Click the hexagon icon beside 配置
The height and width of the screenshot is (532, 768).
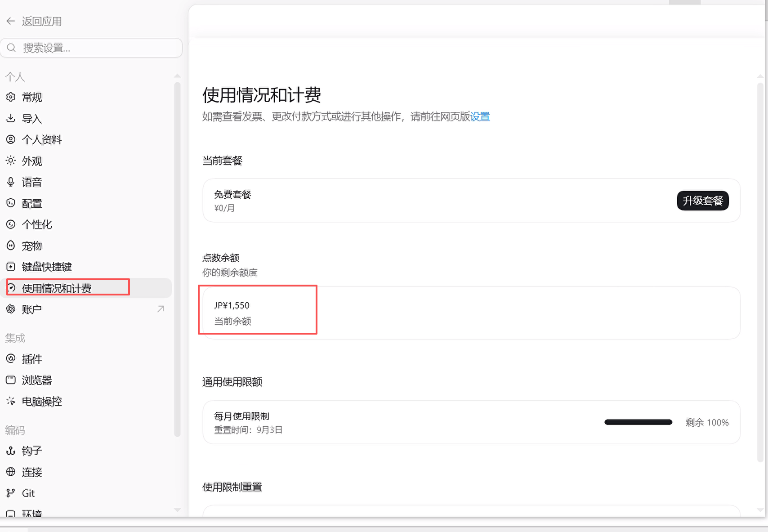tap(11, 203)
